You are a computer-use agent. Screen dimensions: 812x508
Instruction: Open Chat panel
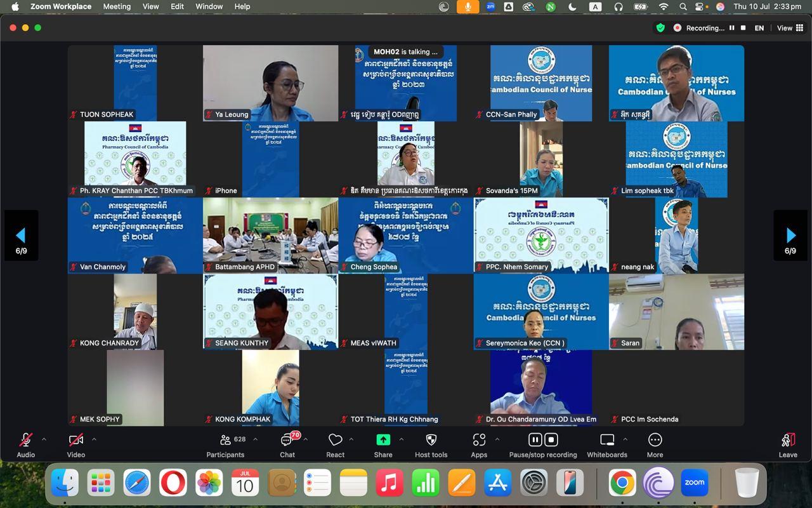click(x=287, y=444)
